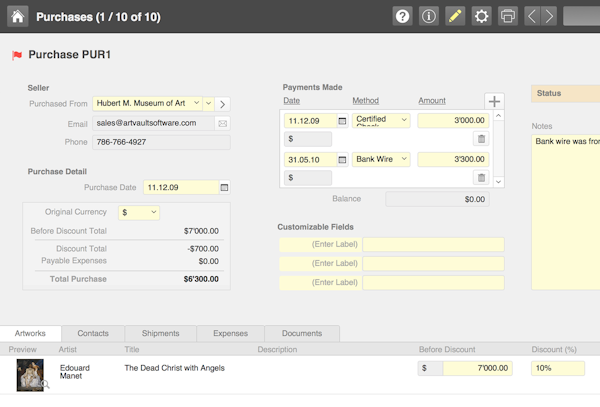
Task: Sort payments by Date column header
Action: 291,100
